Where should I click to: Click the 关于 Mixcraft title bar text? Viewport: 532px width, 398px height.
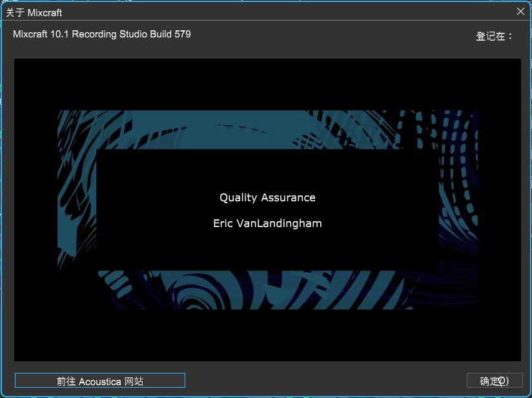click(x=34, y=13)
